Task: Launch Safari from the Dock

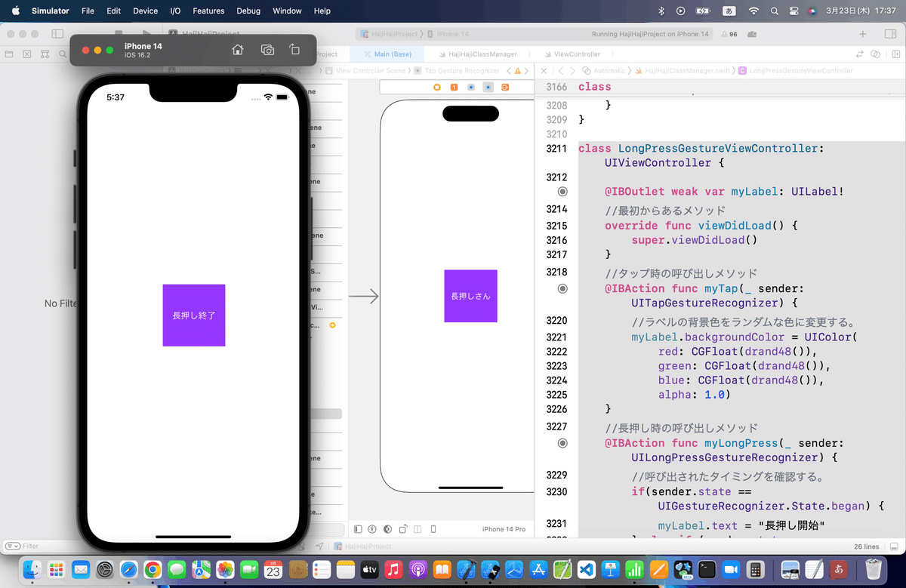Action: pyautogui.click(x=129, y=569)
